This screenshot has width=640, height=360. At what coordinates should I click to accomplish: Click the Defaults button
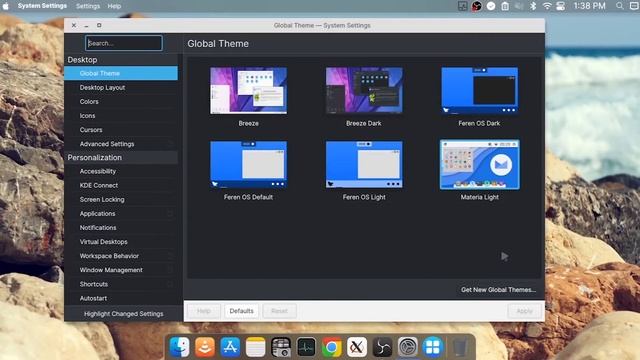241,311
